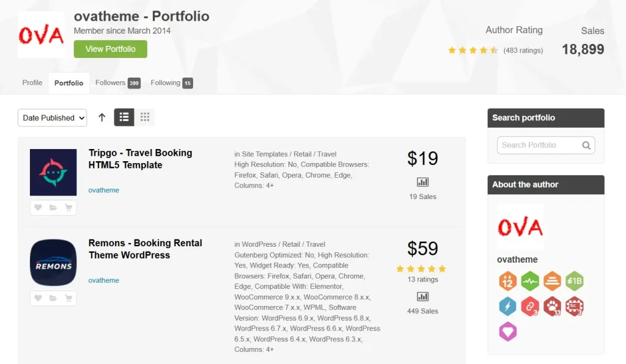Add Remons theme to cart
This screenshot has width=626, height=364.
68,298
